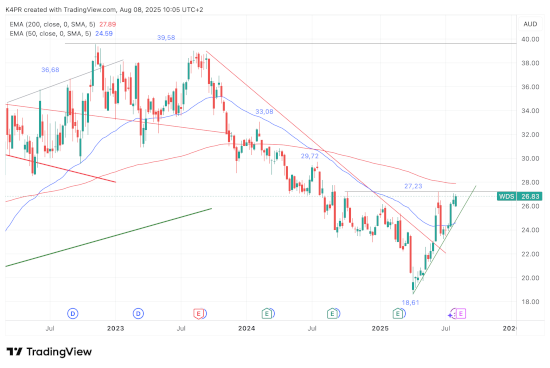Click the 33,08 price annotation
Image resolution: width=550 pixels, height=368 pixels.
tap(264, 112)
